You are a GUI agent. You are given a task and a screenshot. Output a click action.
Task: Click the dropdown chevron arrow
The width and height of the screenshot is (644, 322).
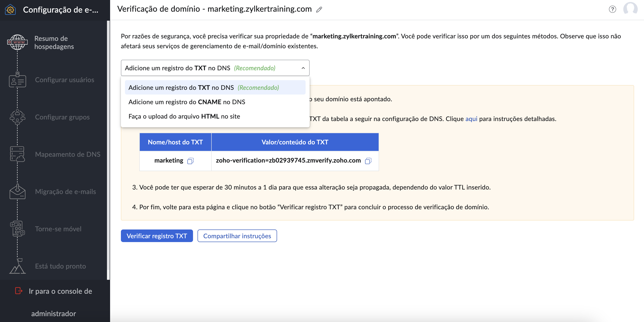pos(303,68)
